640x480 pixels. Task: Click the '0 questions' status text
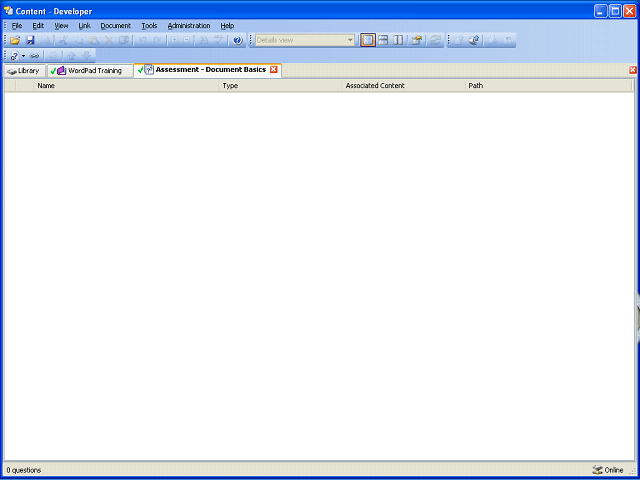pos(24,470)
